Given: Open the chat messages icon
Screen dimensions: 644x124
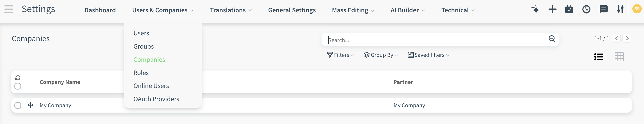Looking at the screenshot, I should [x=603, y=9].
